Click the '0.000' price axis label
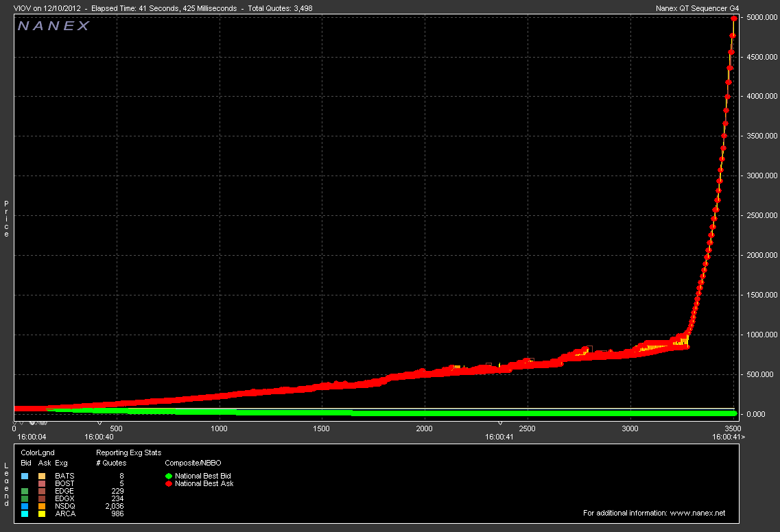 click(x=756, y=414)
